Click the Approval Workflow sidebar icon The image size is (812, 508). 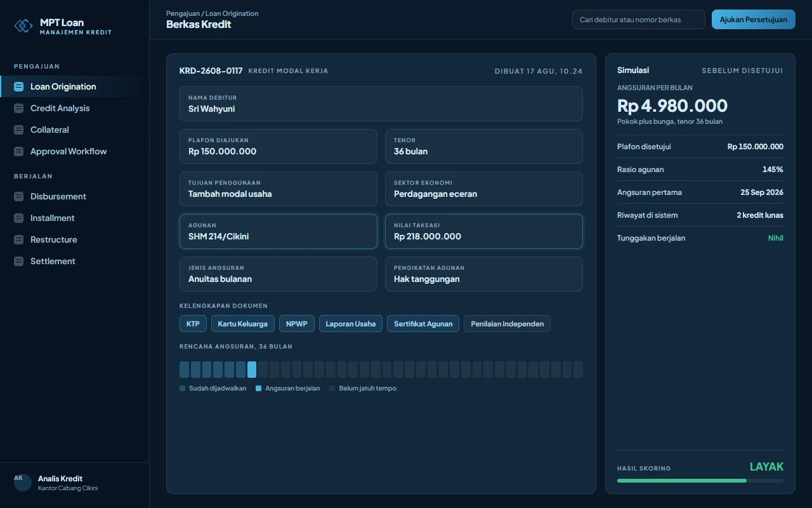pyautogui.click(x=18, y=152)
